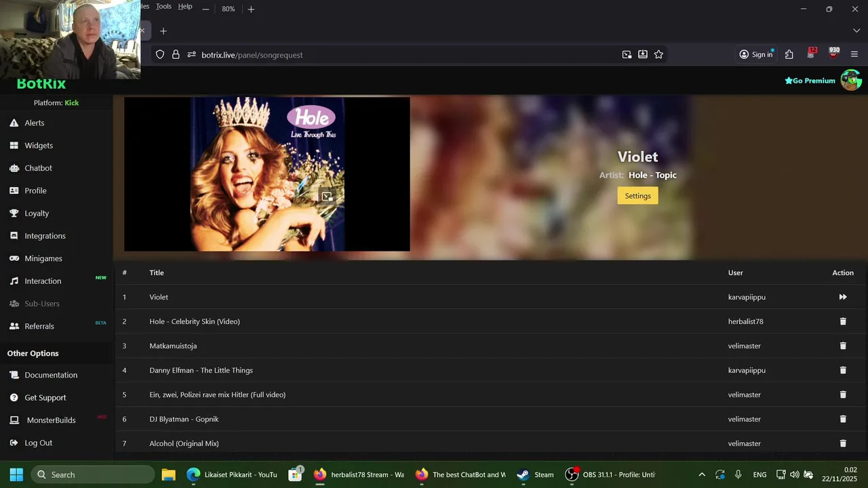
Task: Click Go Premium link
Action: (x=810, y=81)
